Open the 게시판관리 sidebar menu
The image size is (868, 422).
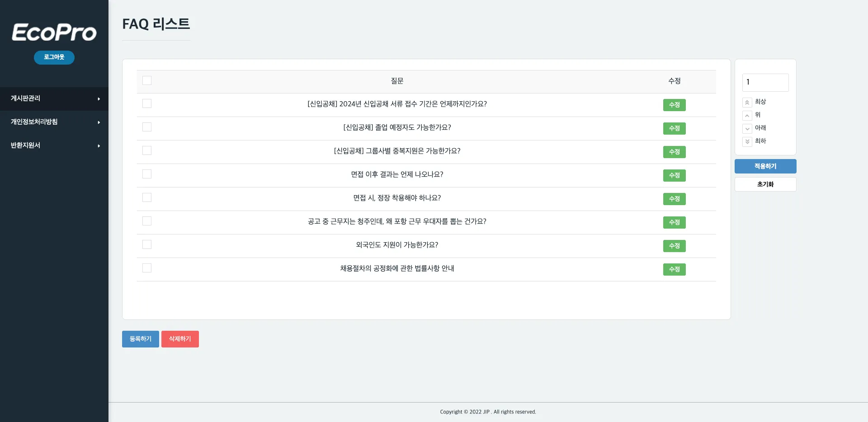54,98
